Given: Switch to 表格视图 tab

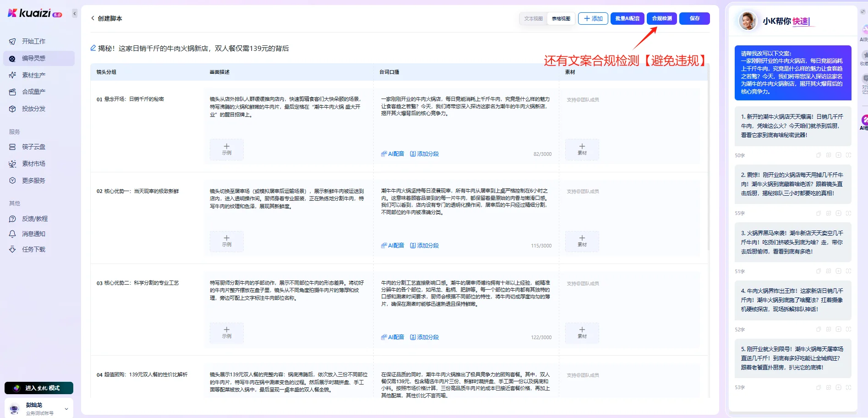Looking at the screenshot, I should coord(561,19).
